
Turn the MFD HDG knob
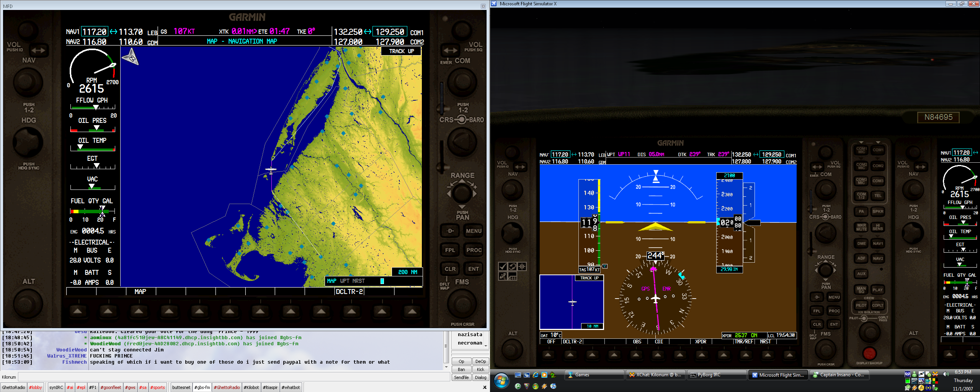28,142
